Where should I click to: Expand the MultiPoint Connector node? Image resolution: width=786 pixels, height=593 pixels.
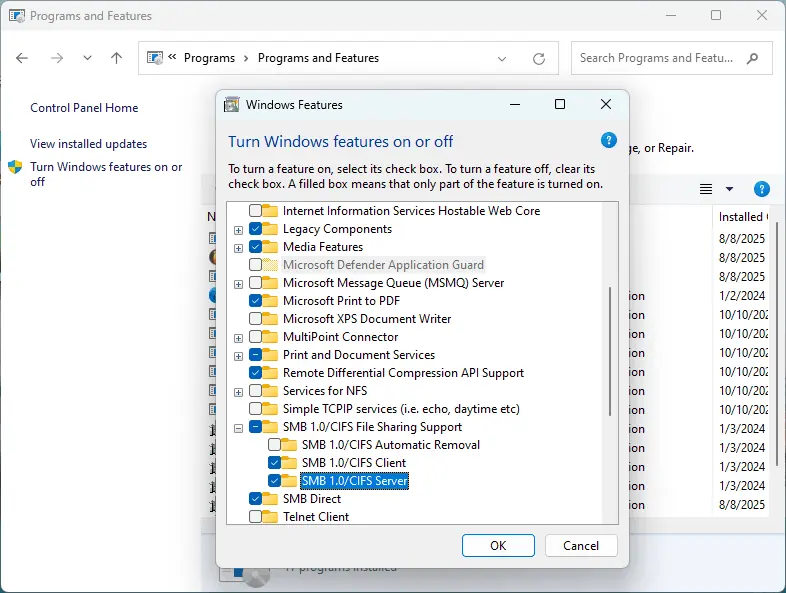pos(239,338)
